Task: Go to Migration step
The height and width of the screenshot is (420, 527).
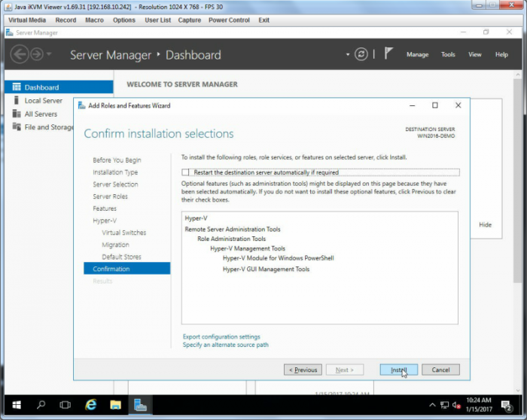Action: tap(115, 245)
